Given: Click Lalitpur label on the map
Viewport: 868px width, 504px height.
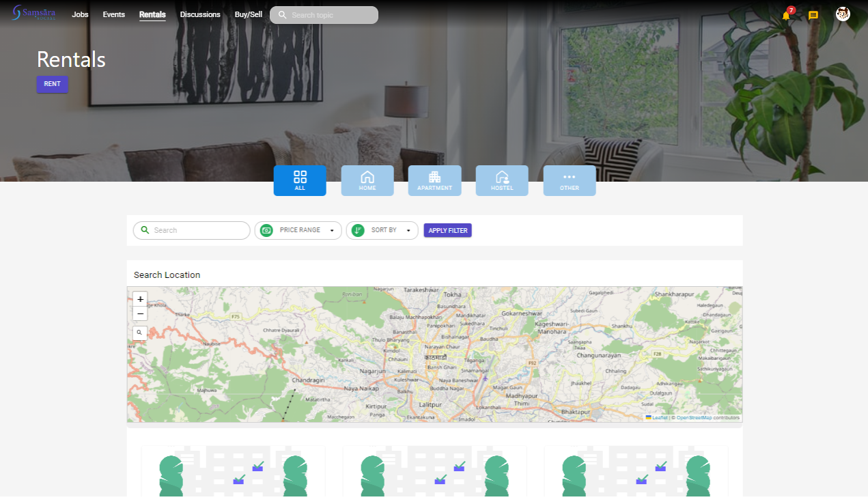Looking at the screenshot, I should click(430, 405).
